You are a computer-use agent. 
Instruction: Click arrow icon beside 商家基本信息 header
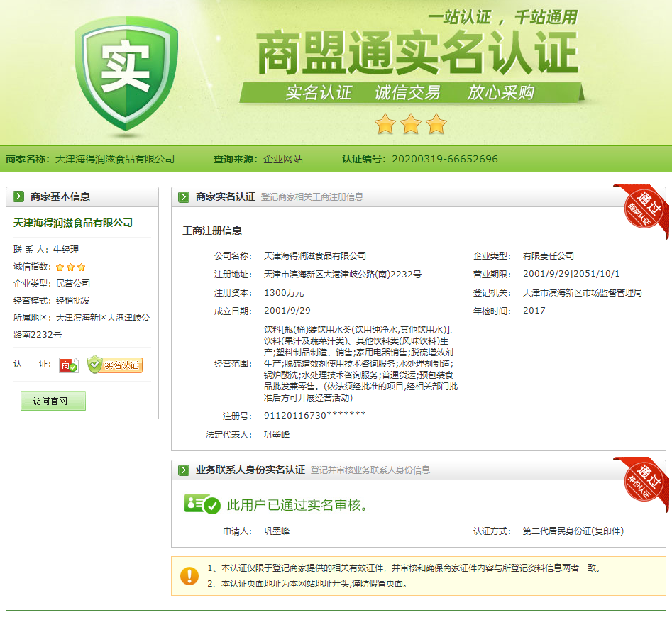click(x=18, y=196)
